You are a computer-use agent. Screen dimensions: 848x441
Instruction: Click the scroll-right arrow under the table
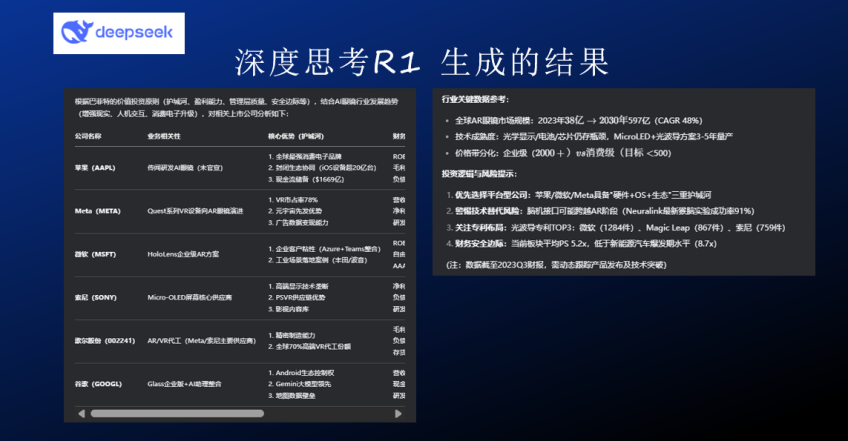point(399,413)
